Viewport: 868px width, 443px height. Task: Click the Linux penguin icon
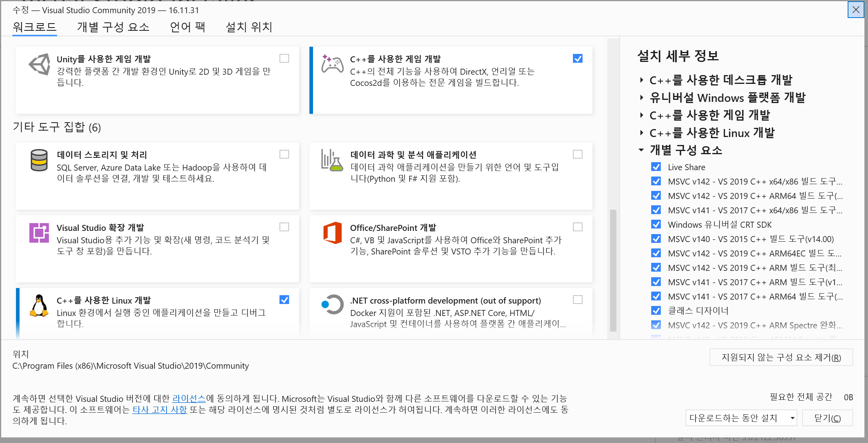point(39,306)
